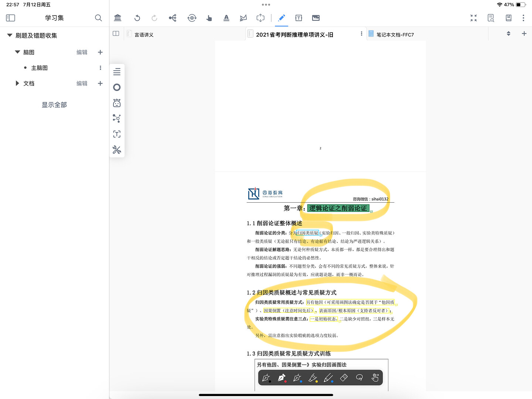Select the image insertion tool

click(x=316, y=18)
